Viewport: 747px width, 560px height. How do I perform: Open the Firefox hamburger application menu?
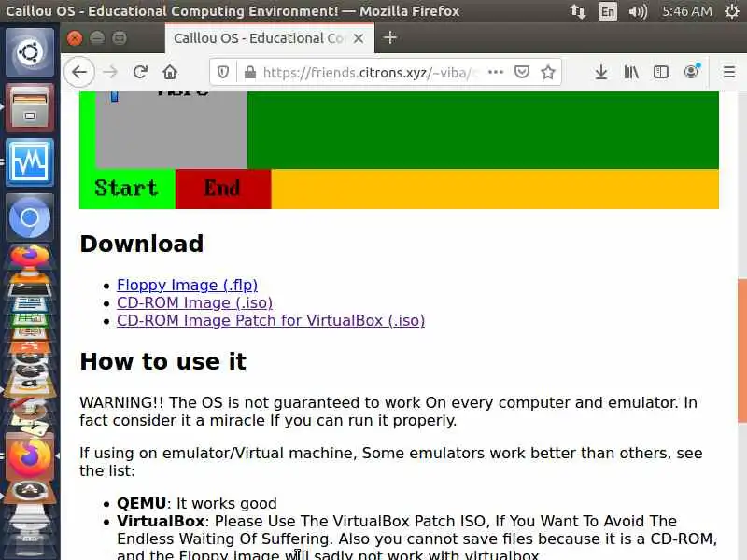pyautogui.click(x=729, y=72)
